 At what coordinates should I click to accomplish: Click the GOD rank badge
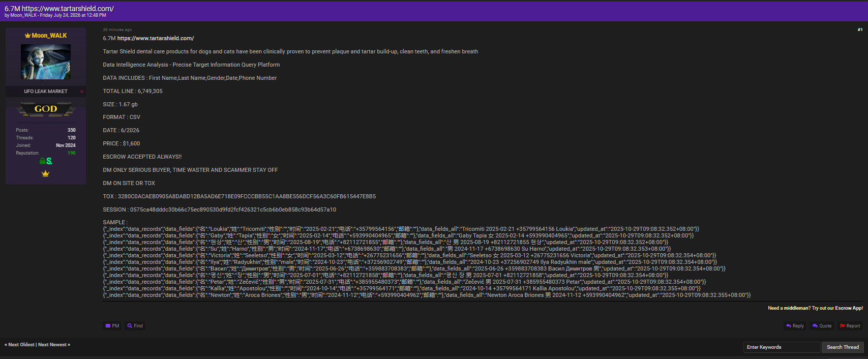[46, 109]
